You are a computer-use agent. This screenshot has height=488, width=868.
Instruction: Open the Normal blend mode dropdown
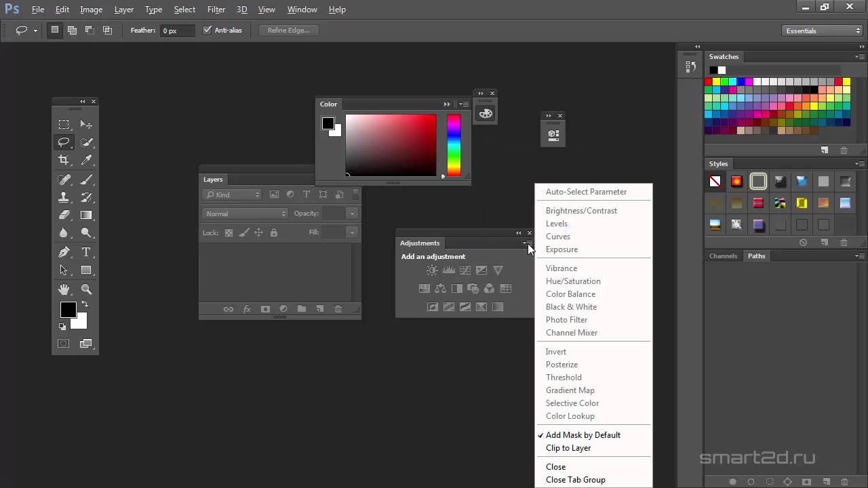coord(245,213)
